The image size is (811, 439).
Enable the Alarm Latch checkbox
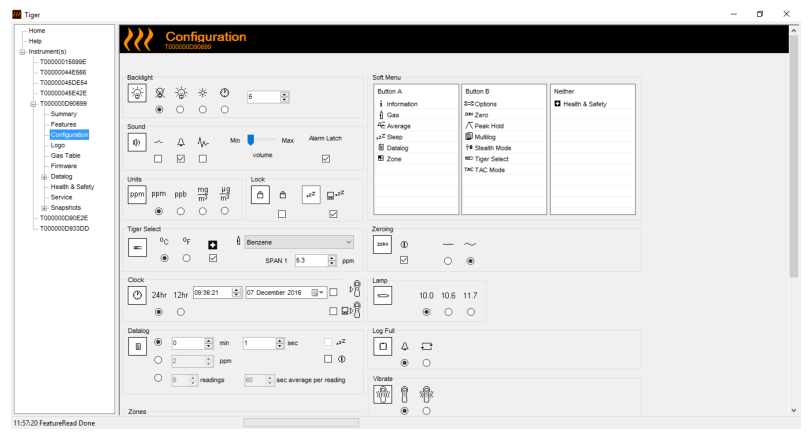326,159
